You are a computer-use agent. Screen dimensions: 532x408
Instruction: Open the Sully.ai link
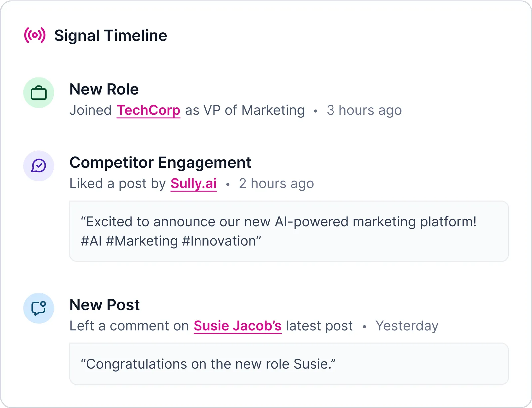click(x=194, y=184)
